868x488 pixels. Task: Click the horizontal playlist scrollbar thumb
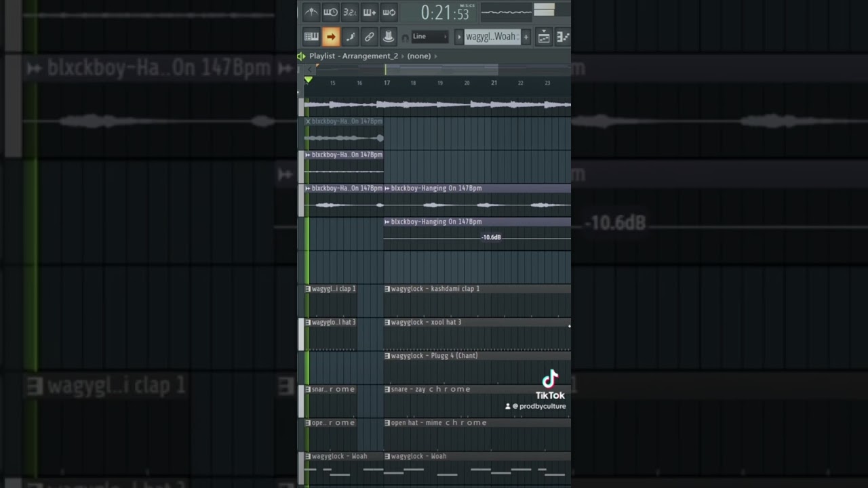click(441, 69)
